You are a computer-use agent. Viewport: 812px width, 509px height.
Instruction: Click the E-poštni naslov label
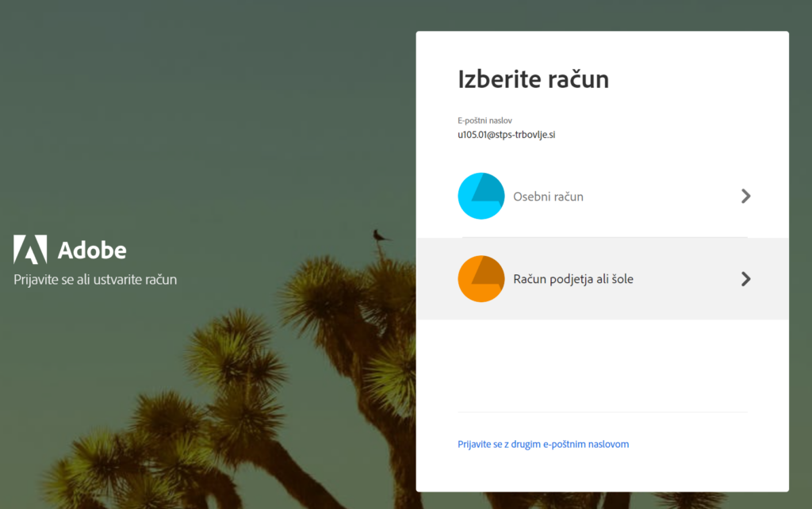[485, 121]
